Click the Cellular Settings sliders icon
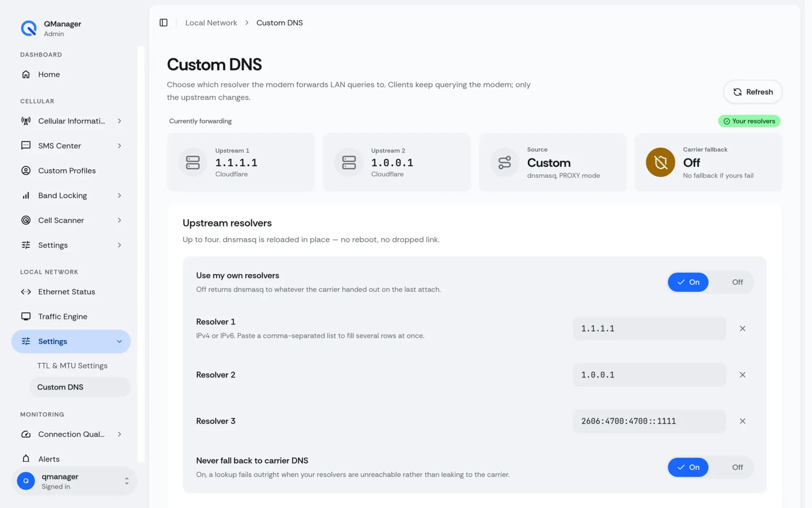 click(26, 245)
